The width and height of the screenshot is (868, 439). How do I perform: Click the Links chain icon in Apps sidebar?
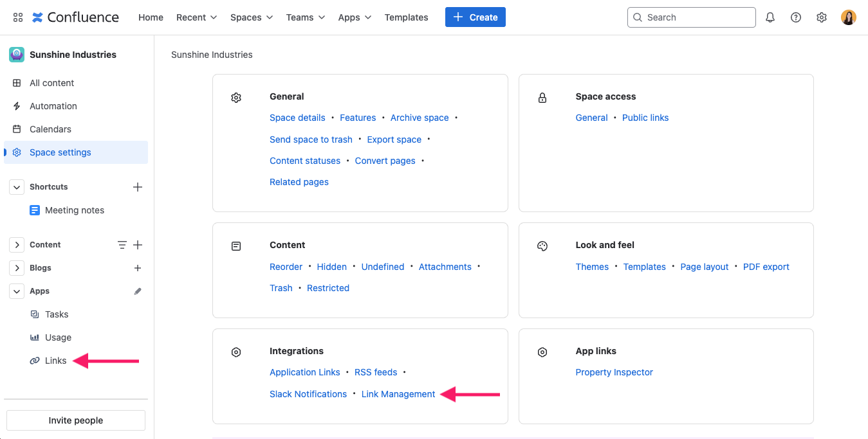coord(35,361)
